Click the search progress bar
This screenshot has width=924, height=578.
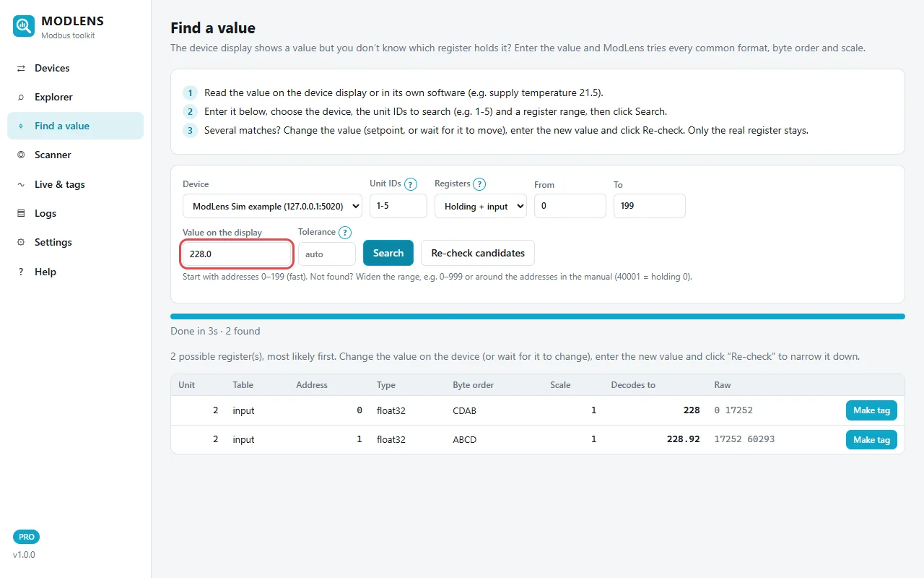[x=537, y=316]
